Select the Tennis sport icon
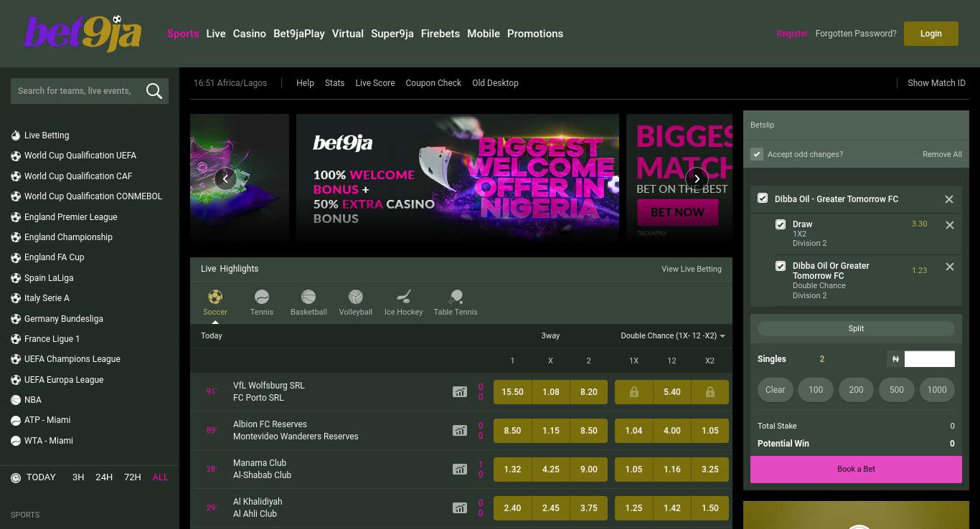 coord(262,302)
